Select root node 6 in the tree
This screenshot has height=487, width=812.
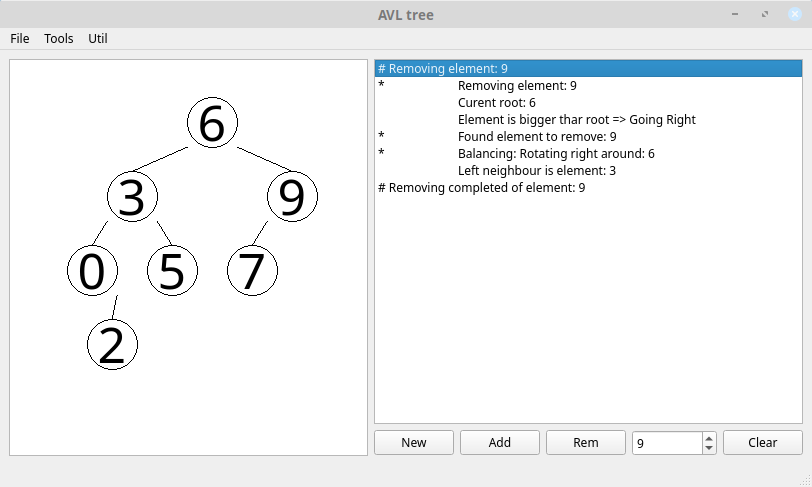[x=212, y=123]
